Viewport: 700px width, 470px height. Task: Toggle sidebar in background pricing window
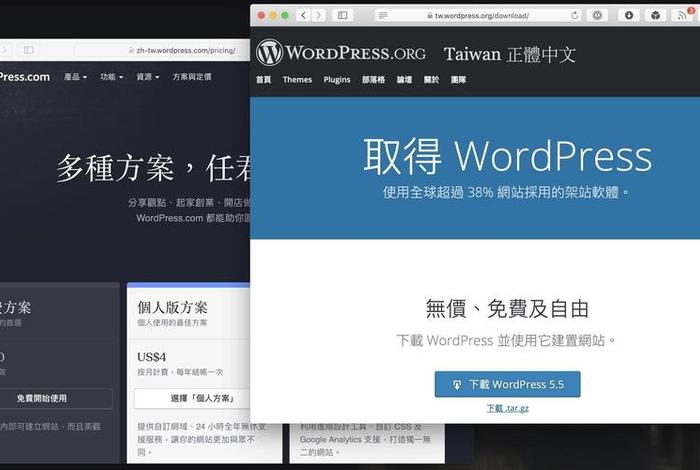point(29,50)
